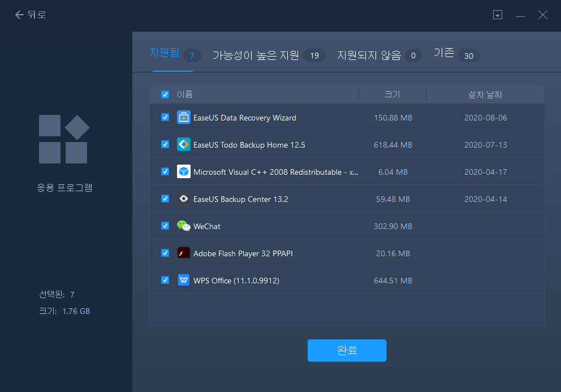Click the WeChat application icon
This screenshot has height=392, width=561.
183,226
